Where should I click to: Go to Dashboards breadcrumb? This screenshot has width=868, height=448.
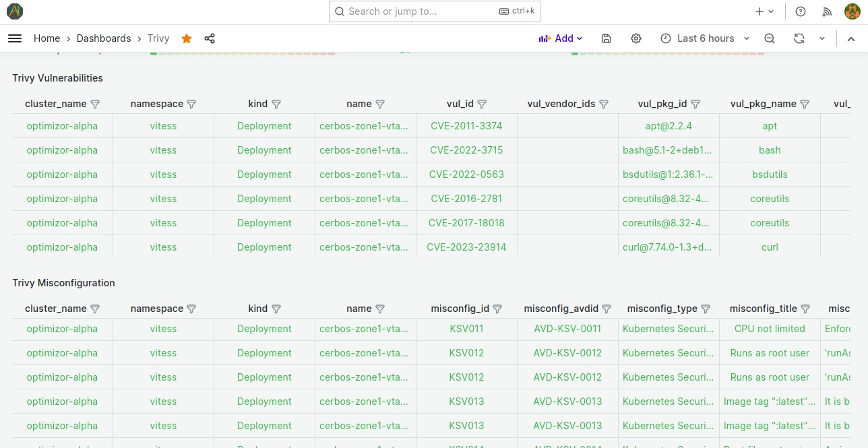click(104, 38)
